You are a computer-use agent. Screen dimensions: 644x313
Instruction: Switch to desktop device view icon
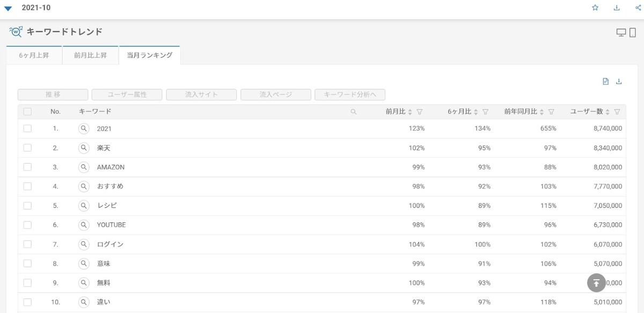(621, 33)
